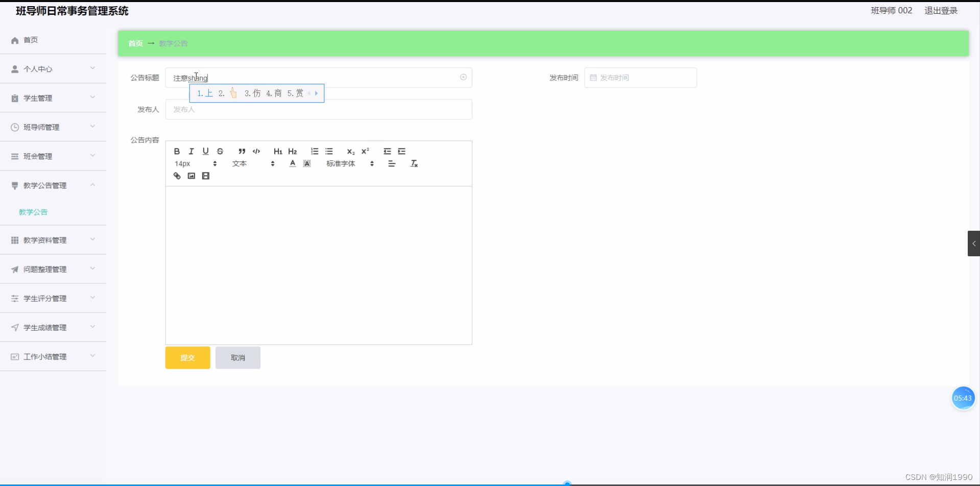Apply strikethrough to editor text
Screen dimensions: 980x486
tap(220, 151)
